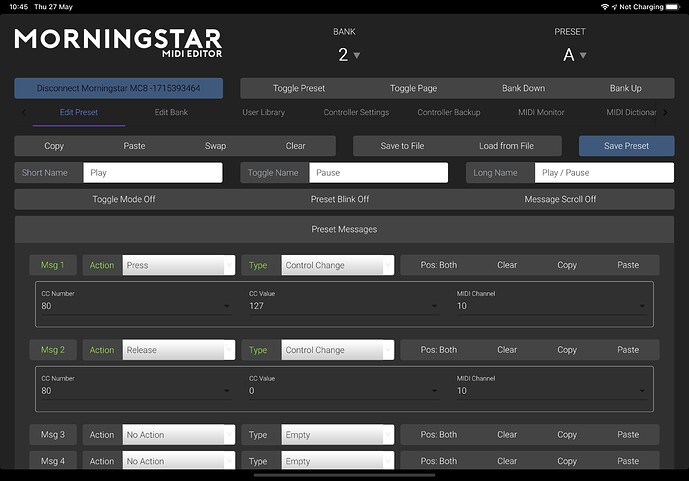This screenshot has width=689, height=481.
Task: Open Msg 1 CC Value dropdown
Action: pos(344,306)
